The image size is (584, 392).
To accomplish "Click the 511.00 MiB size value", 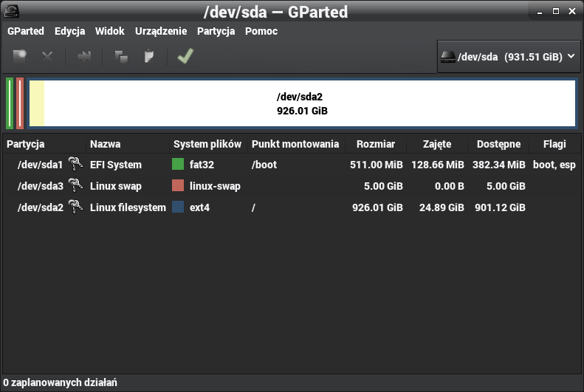I will pyautogui.click(x=377, y=165).
